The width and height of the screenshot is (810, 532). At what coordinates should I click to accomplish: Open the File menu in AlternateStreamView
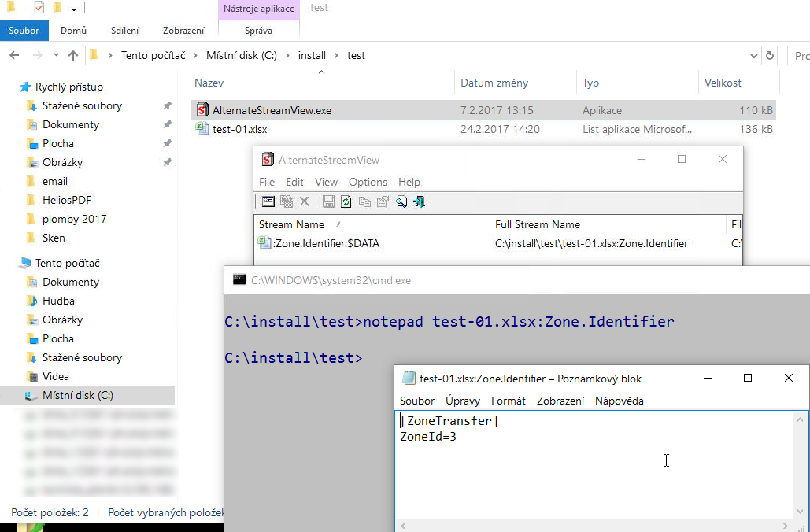click(267, 182)
